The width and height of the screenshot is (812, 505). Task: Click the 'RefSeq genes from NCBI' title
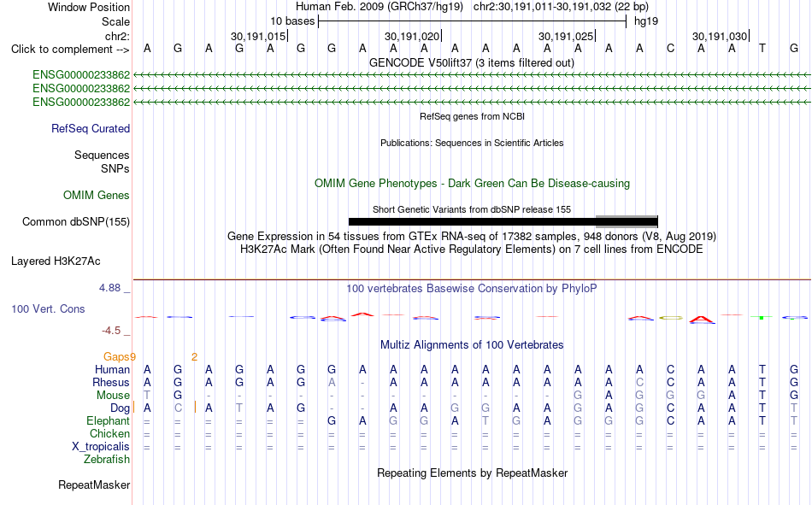(472, 116)
